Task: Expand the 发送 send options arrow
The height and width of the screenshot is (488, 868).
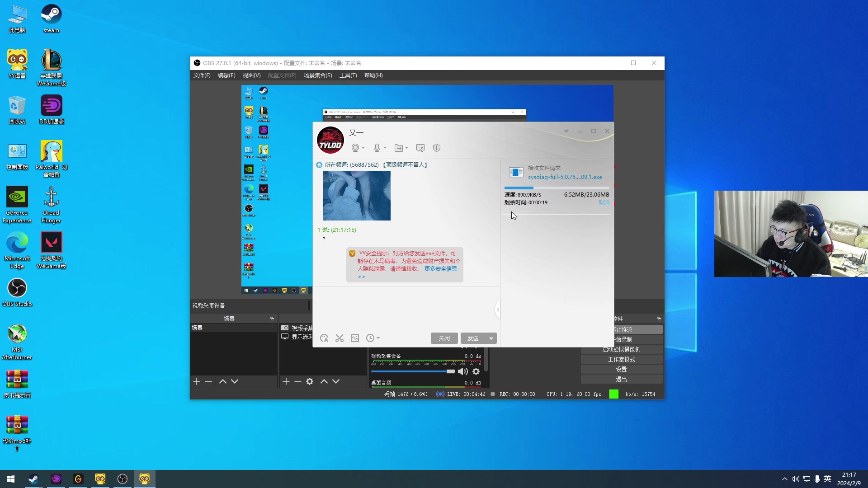Action: (x=491, y=338)
